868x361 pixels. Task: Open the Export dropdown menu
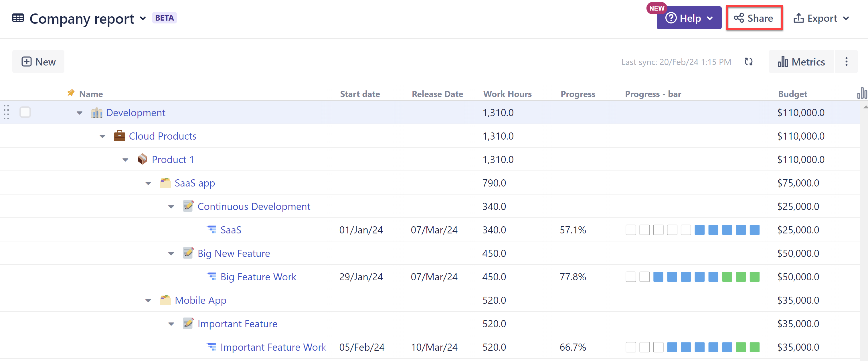click(x=821, y=18)
